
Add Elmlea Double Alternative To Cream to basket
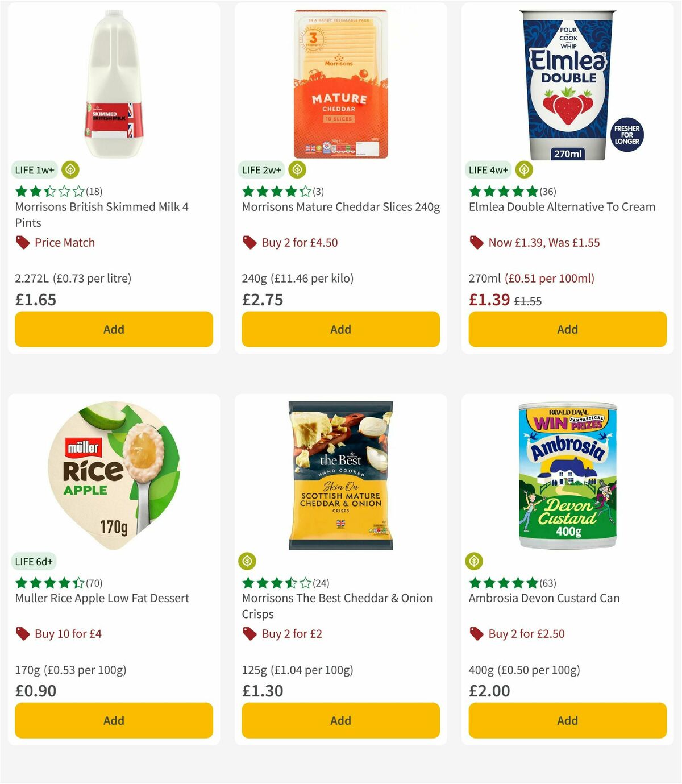pyautogui.click(x=567, y=329)
